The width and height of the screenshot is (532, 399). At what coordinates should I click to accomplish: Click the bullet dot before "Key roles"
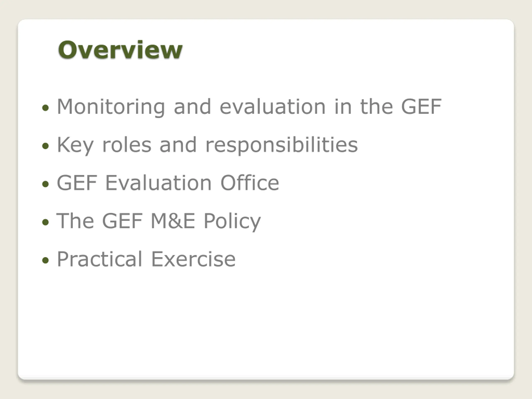46,145
